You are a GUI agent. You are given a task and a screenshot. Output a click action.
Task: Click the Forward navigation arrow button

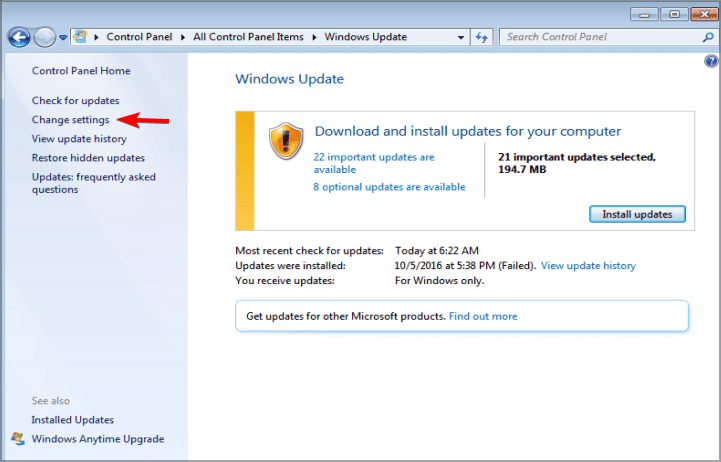point(45,37)
